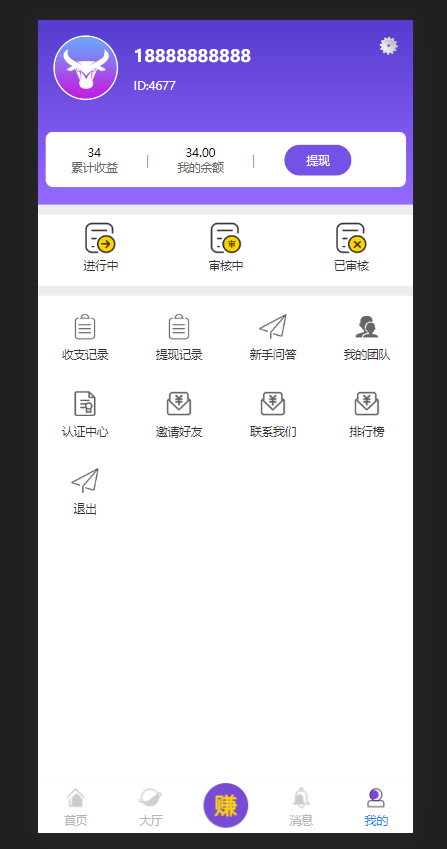This screenshot has height=849, width=447.
Task: Switch to the 大厅 hall tab
Action: click(x=150, y=807)
